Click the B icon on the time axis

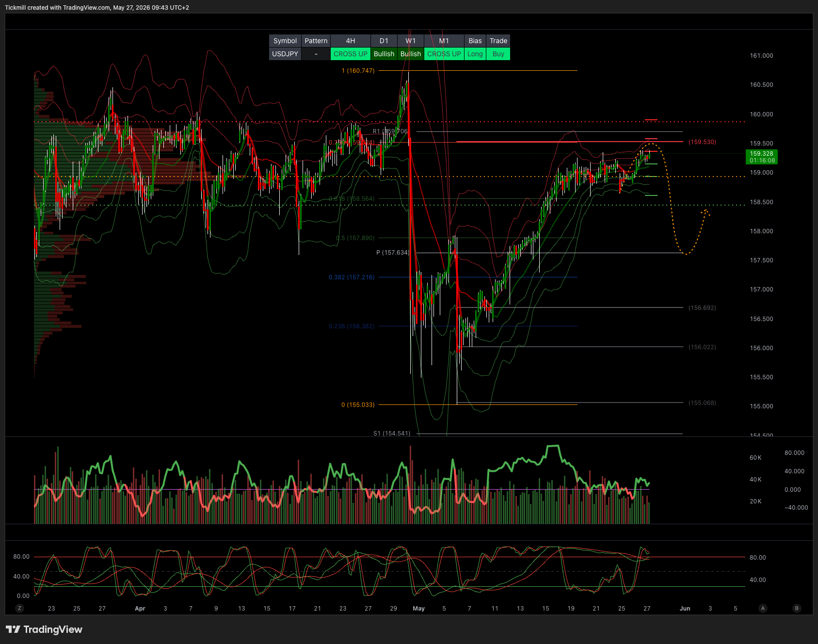797,608
